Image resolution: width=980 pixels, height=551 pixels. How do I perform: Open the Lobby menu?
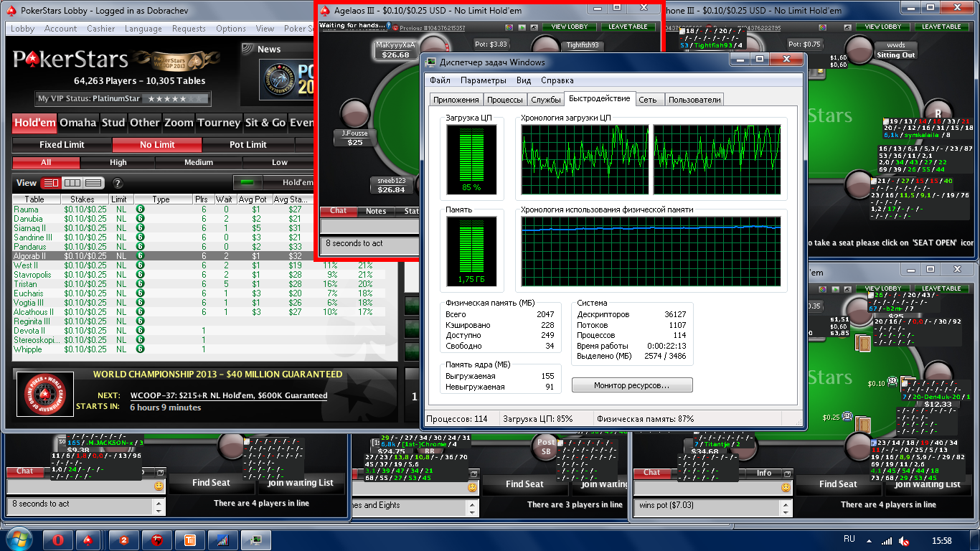click(x=23, y=29)
